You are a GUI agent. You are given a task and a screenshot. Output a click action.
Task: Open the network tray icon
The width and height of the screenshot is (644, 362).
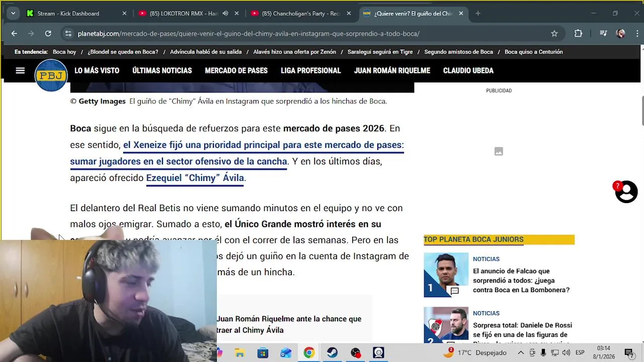(554, 353)
